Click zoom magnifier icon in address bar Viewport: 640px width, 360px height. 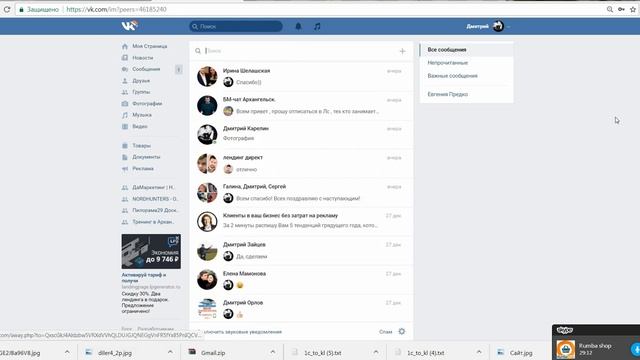click(x=610, y=9)
